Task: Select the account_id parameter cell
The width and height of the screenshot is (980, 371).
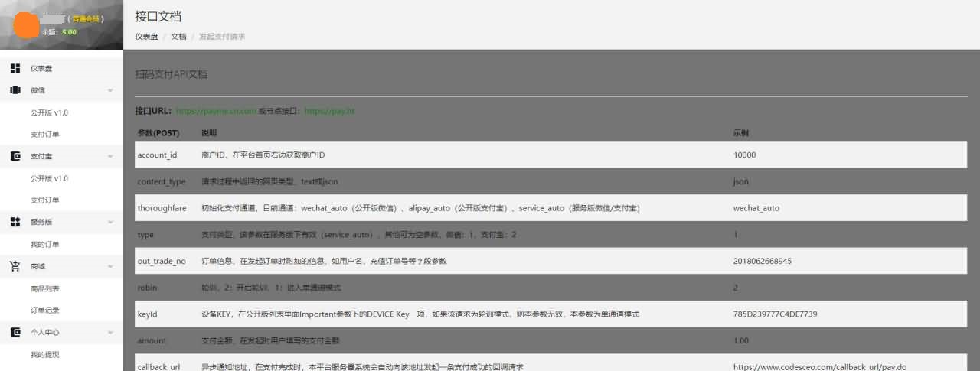Action: (x=157, y=155)
